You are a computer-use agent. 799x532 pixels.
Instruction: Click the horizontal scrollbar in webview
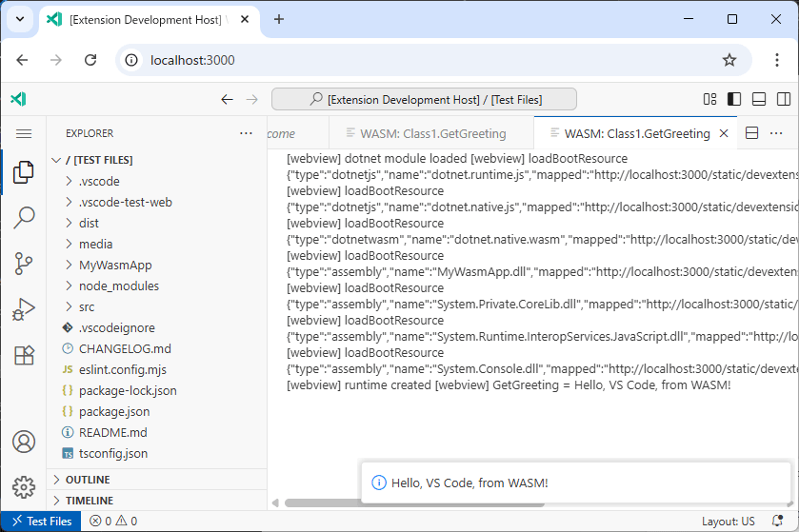click(414, 503)
